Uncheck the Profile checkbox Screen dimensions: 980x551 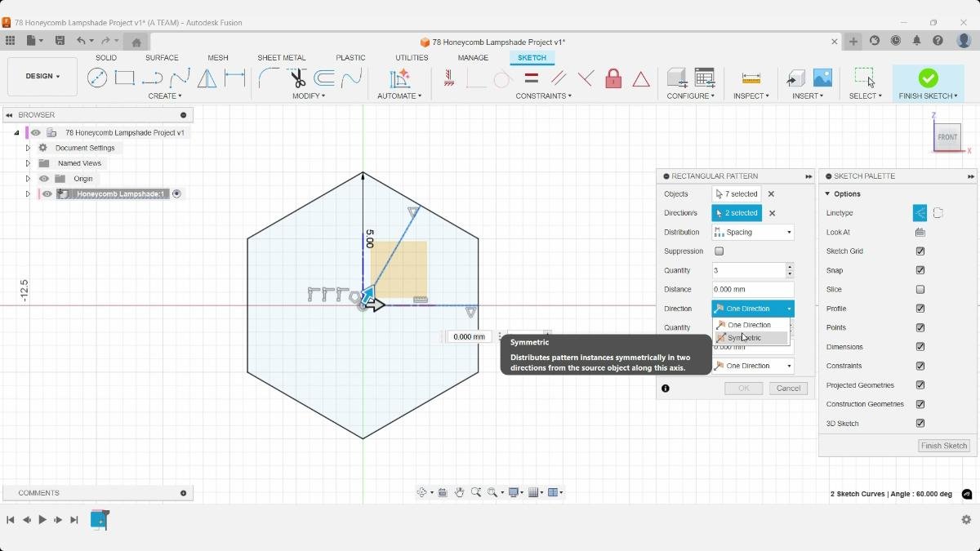point(920,309)
